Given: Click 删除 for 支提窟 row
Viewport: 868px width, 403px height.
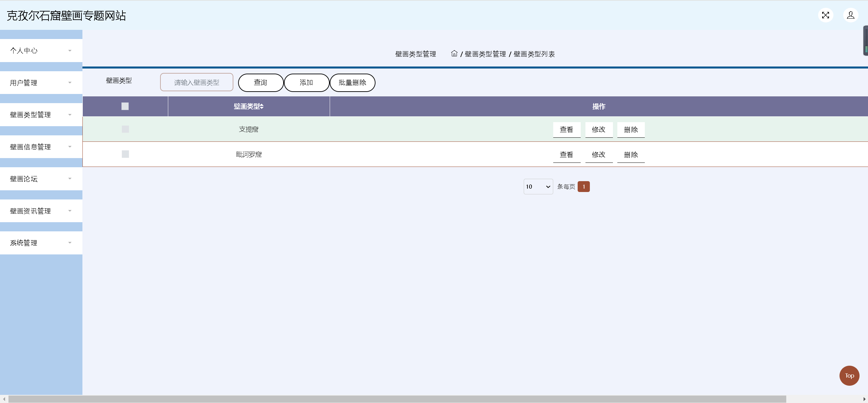Looking at the screenshot, I should (631, 130).
